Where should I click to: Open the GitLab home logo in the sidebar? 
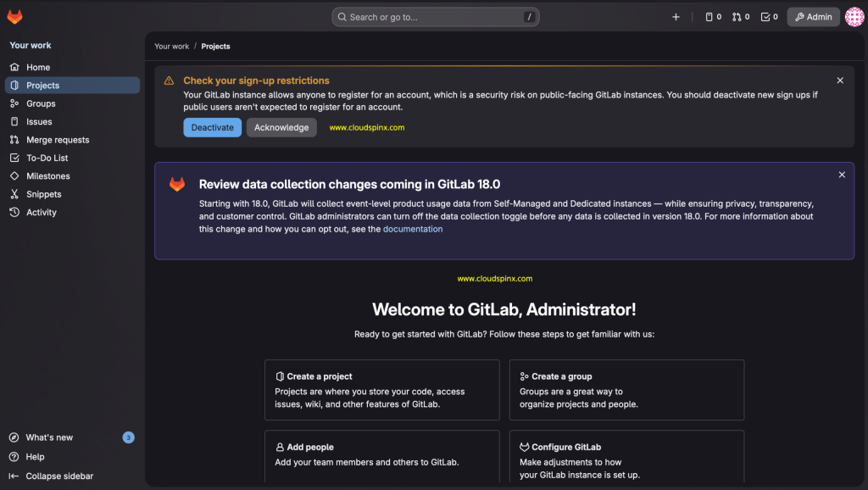(x=15, y=15)
